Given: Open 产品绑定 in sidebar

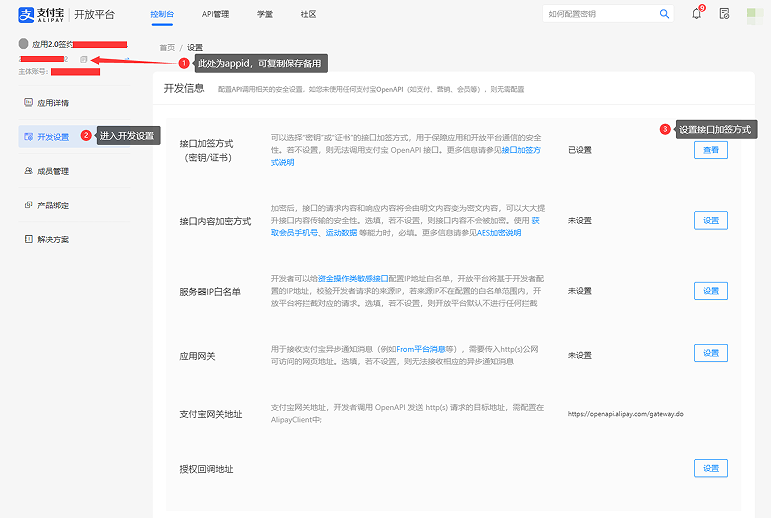Looking at the screenshot, I should tap(52, 205).
